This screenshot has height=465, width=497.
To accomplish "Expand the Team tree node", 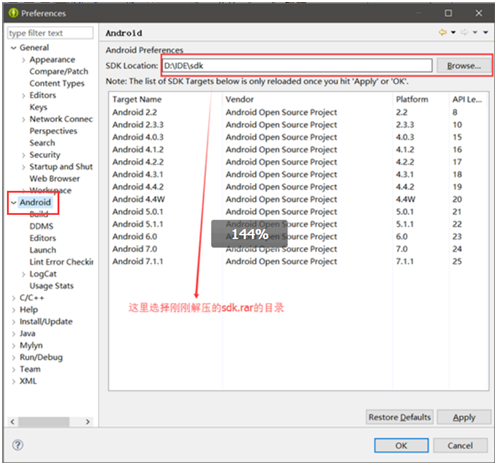I will tap(14, 369).
